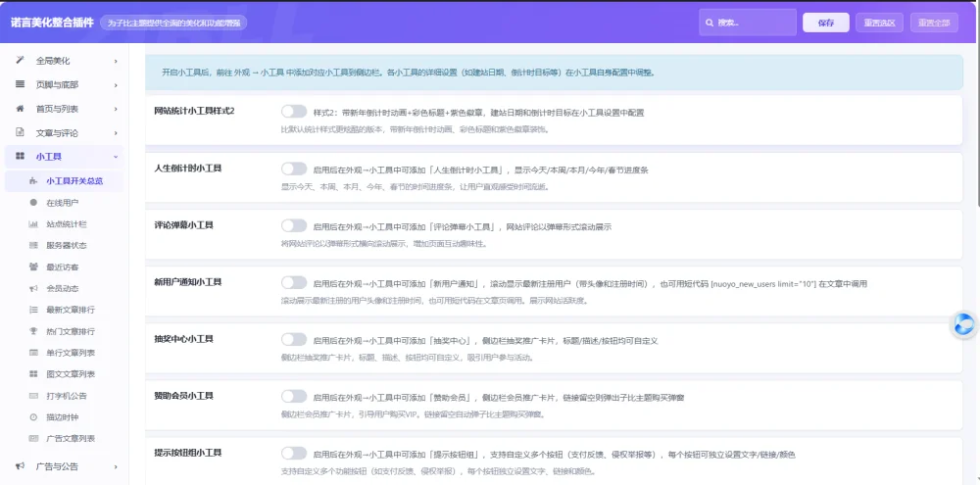Open the 小工具开关总览 page
Viewport: 980px width, 485px height.
[x=64, y=181]
